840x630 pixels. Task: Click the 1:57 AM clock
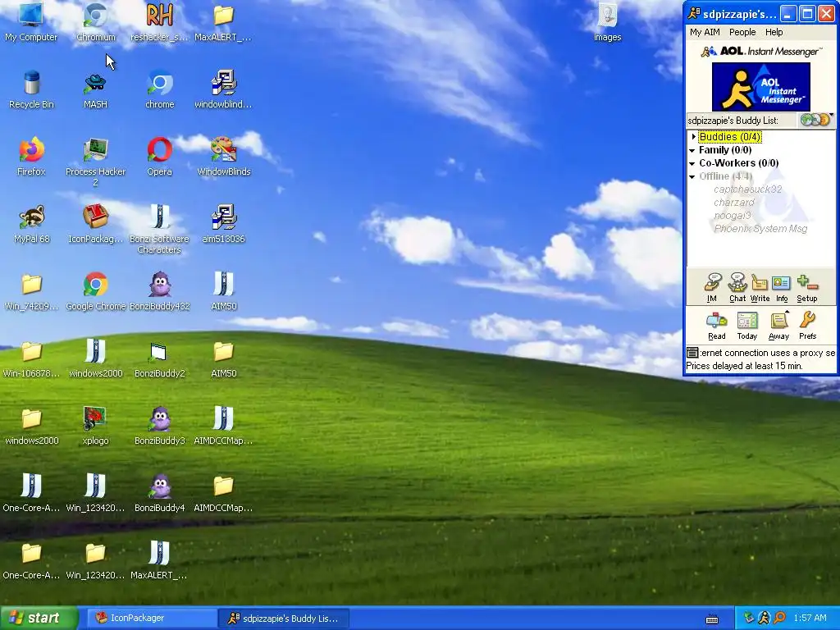pos(810,618)
